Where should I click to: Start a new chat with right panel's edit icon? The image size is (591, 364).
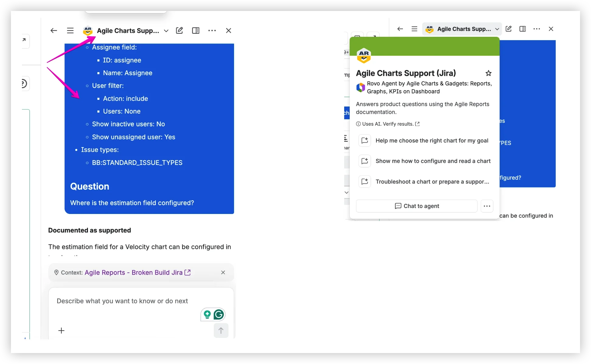coord(509,29)
